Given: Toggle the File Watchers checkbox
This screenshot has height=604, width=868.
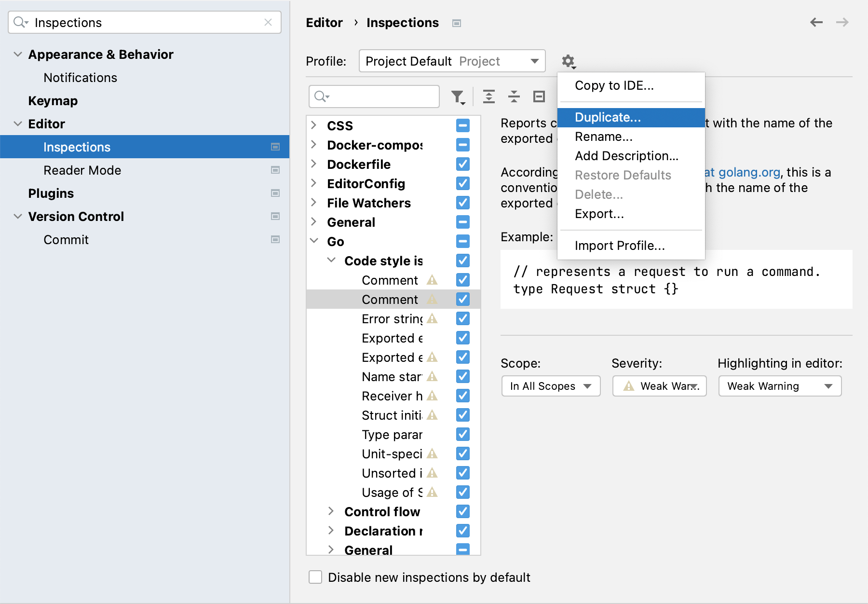Looking at the screenshot, I should pyautogui.click(x=463, y=203).
